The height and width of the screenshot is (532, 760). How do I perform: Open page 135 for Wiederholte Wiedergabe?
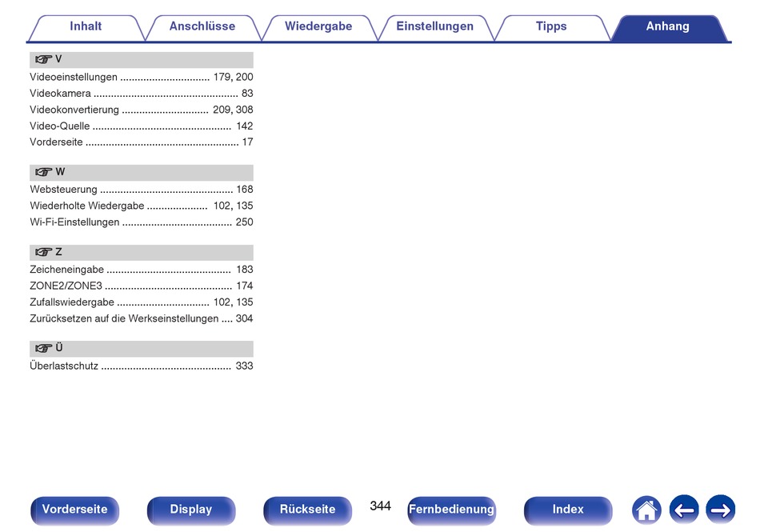244,206
